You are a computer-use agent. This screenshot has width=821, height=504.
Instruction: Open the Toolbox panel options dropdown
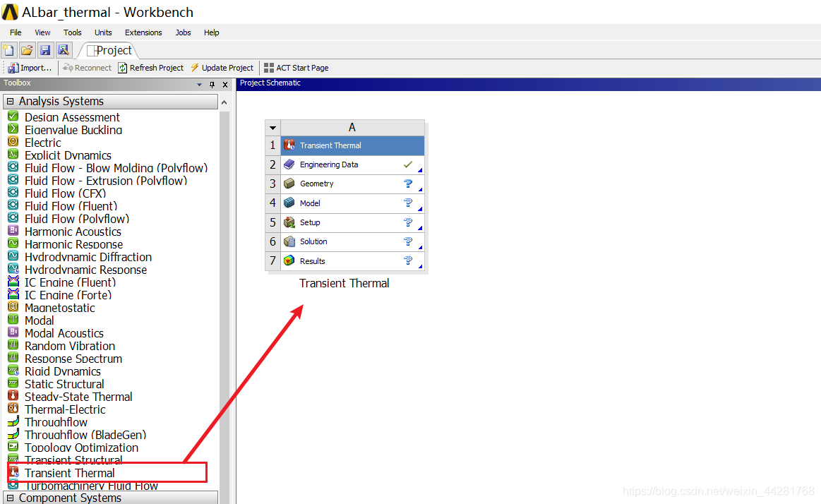(199, 85)
